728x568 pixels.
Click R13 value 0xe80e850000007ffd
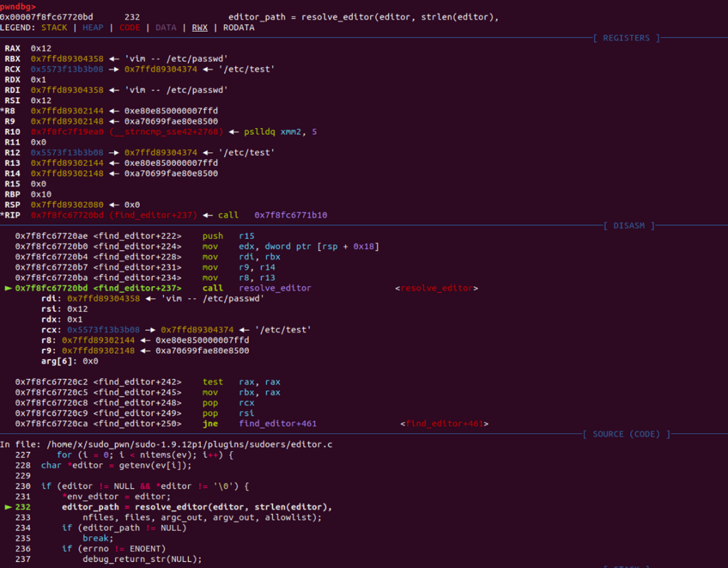pos(171,163)
